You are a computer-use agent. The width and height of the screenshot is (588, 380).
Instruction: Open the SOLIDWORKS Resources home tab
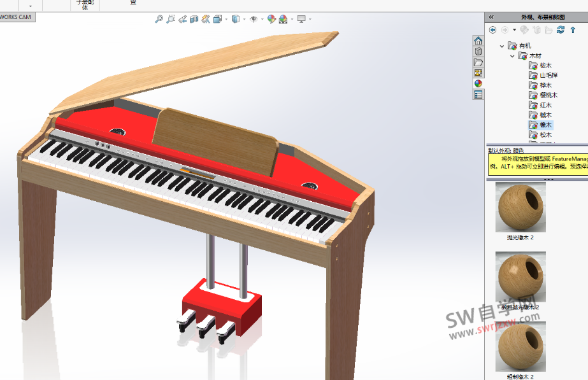pyautogui.click(x=478, y=41)
